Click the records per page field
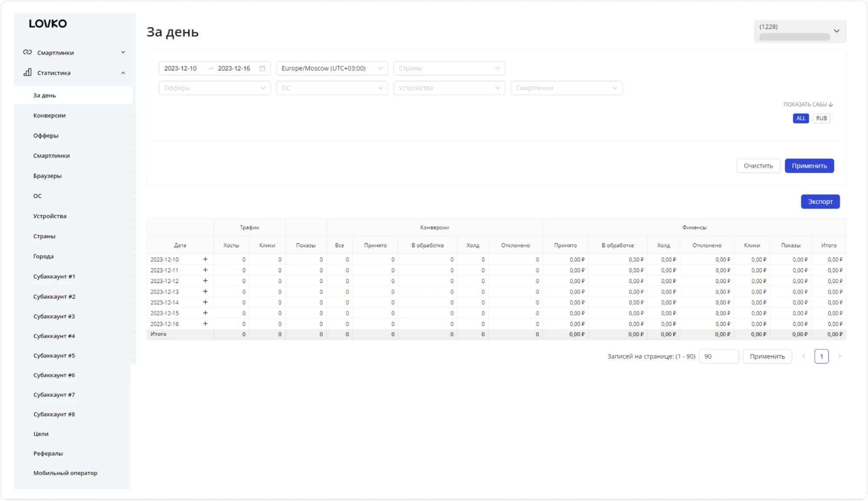 click(x=719, y=356)
